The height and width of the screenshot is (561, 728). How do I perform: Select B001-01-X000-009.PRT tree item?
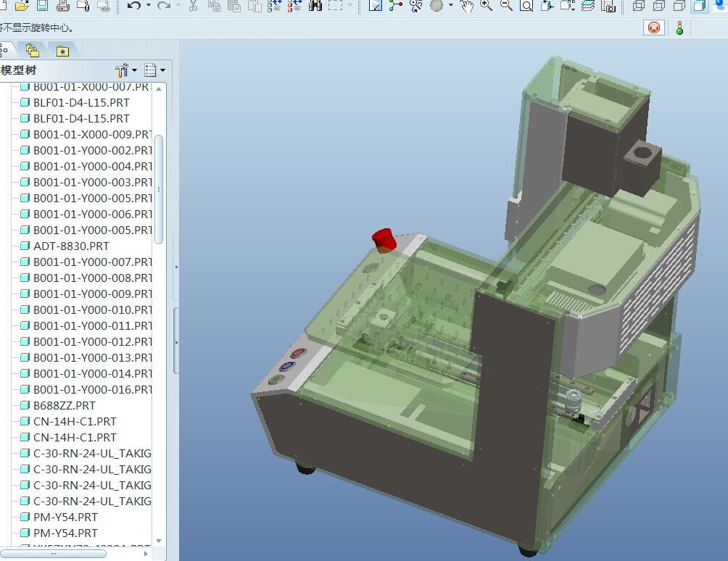86,135
